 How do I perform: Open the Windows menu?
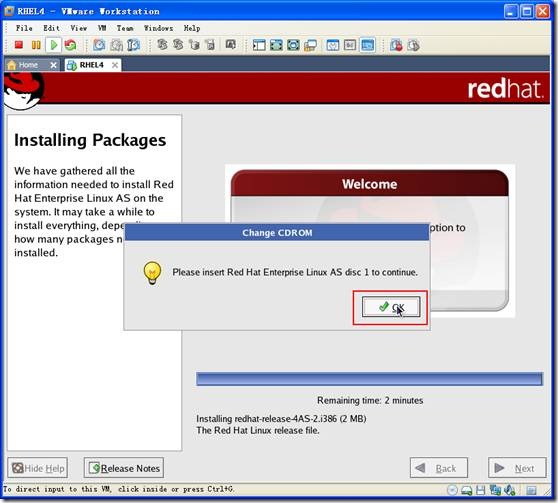click(x=158, y=28)
